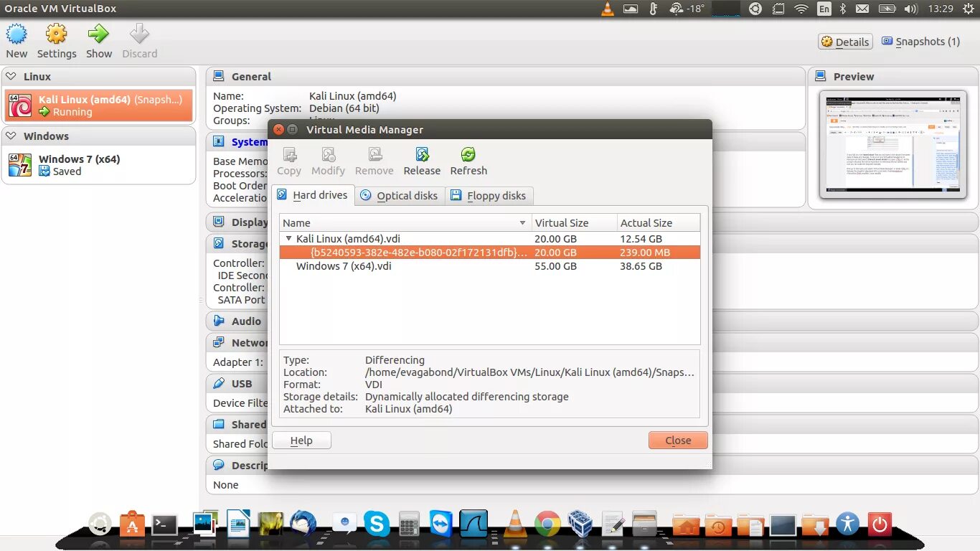Open the battery indicator menu
The image size is (980, 551).
(x=887, y=9)
